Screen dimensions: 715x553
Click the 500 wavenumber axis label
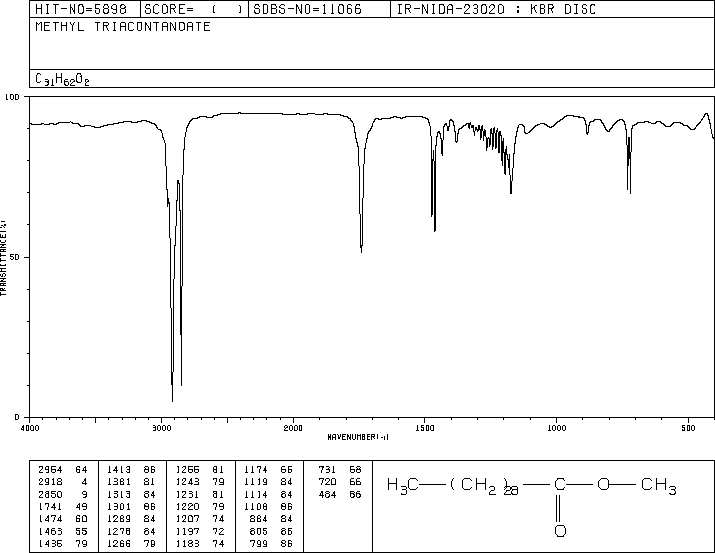[x=688, y=428]
